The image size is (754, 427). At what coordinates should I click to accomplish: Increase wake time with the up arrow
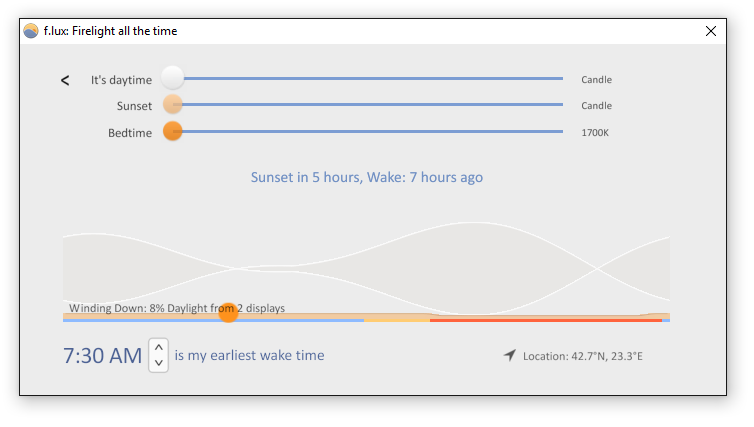tap(159, 347)
